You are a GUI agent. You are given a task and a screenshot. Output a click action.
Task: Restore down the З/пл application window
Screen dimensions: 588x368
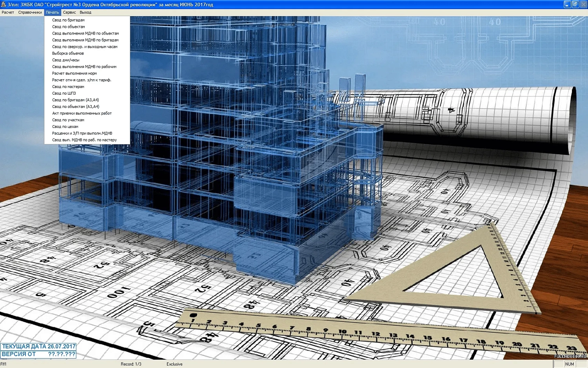(x=575, y=4)
